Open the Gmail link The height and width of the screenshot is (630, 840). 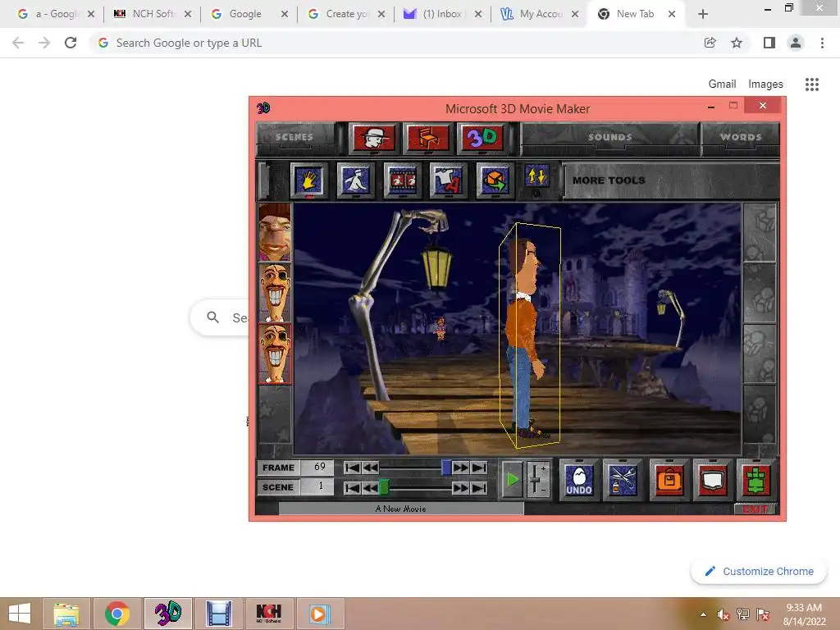722,84
